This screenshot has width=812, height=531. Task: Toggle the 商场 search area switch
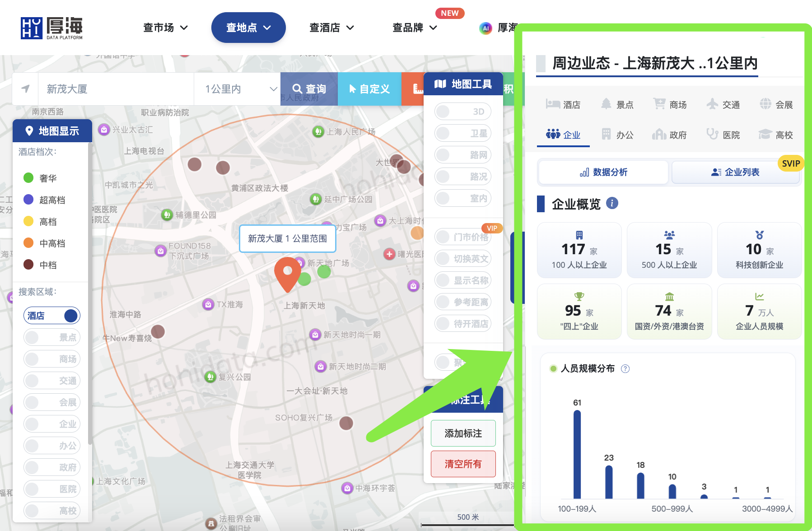(52, 359)
